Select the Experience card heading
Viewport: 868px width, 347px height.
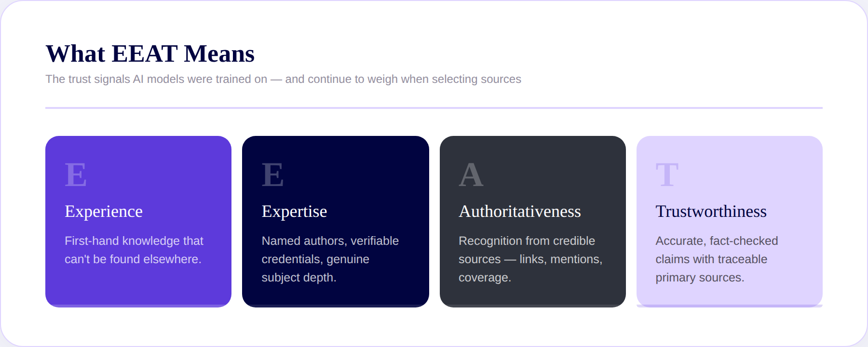tap(104, 212)
